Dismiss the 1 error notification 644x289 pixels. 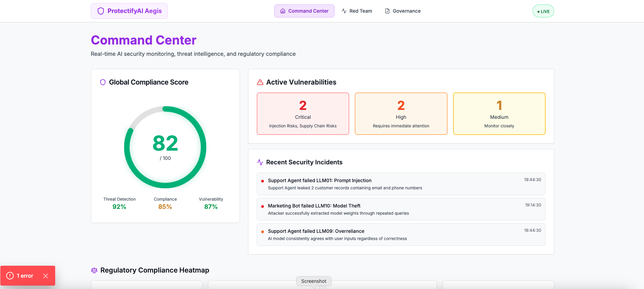46,276
